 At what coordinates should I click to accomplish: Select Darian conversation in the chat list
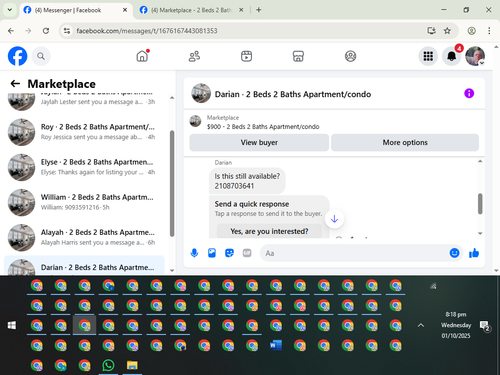[x=84, y=266]
